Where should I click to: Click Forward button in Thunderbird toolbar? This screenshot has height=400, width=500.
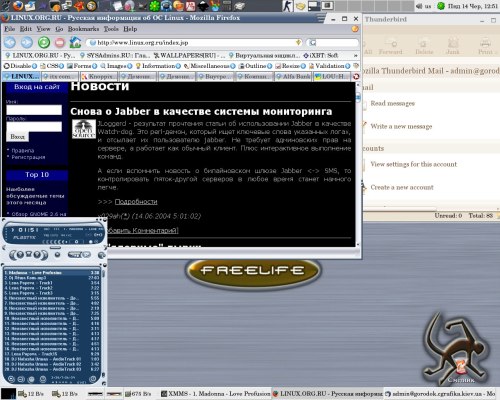click(x=391, y=46)
